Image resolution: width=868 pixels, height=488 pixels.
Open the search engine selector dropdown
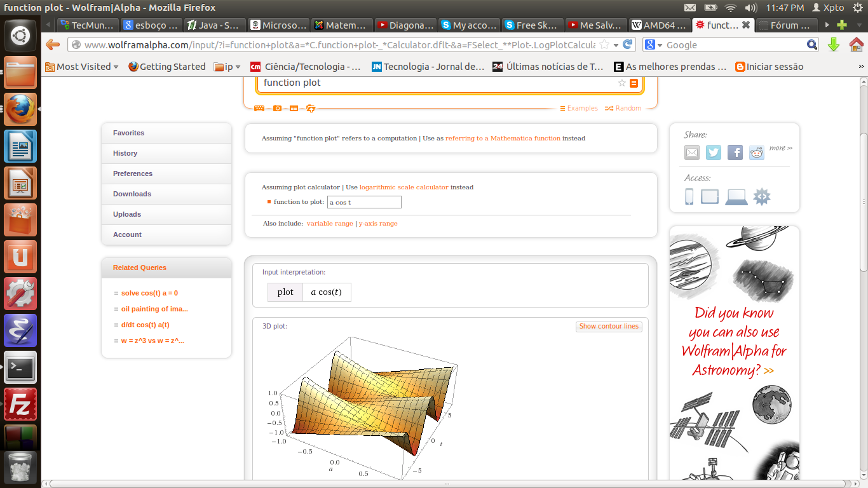point(654,44)
